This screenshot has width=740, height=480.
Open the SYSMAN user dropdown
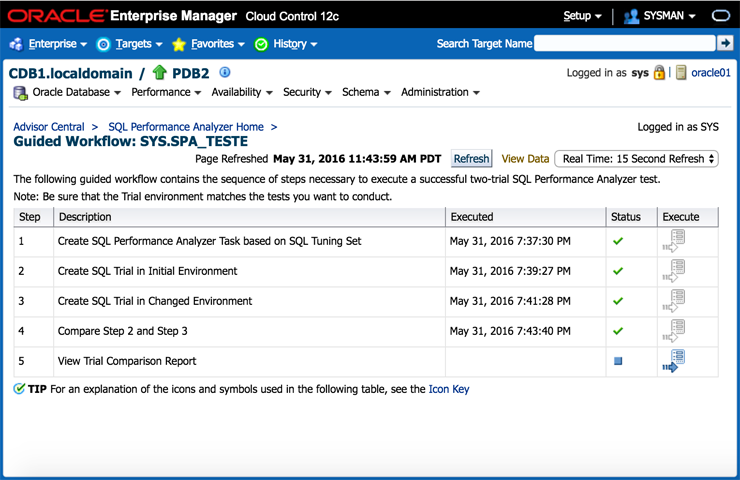click(660, 16)
